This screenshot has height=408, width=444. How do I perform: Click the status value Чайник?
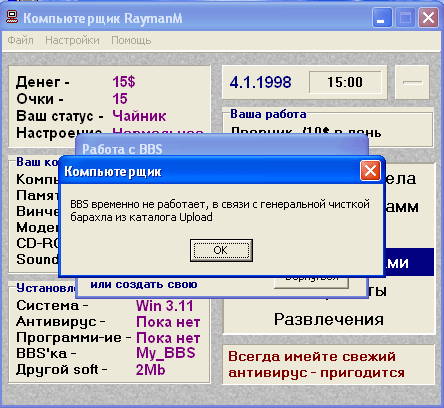[139, 116]
